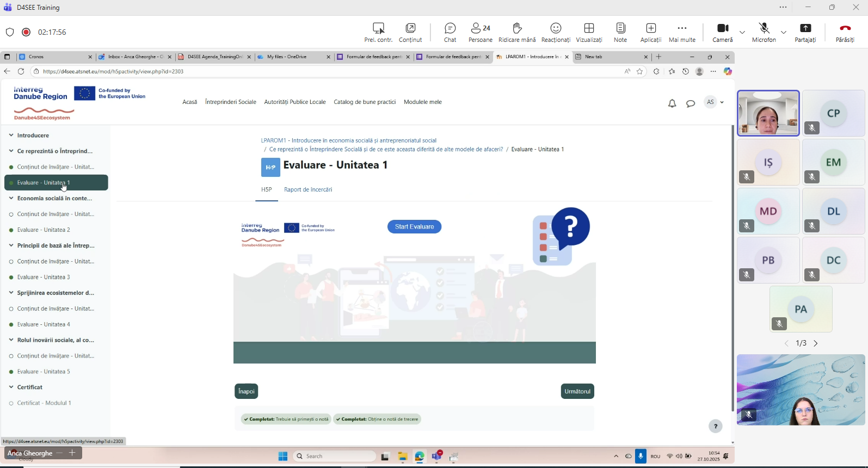Toggle the Cameră video on or off

coord(723,32)
